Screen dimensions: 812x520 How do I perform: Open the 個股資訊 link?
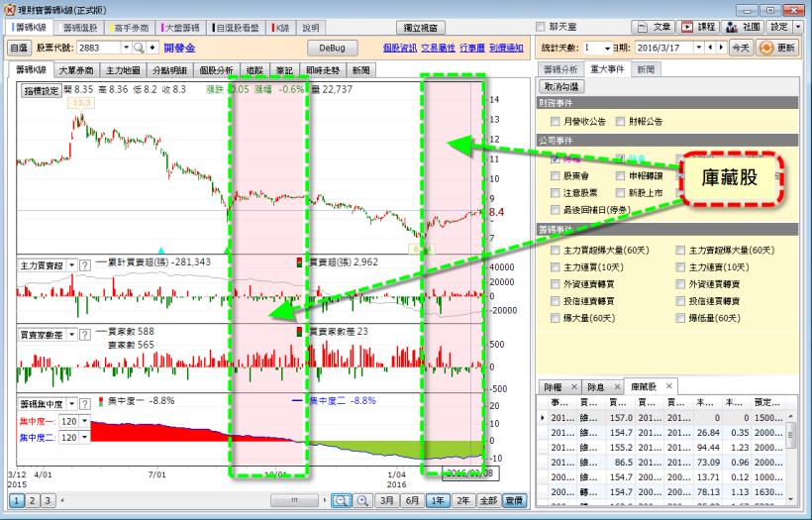399,48
